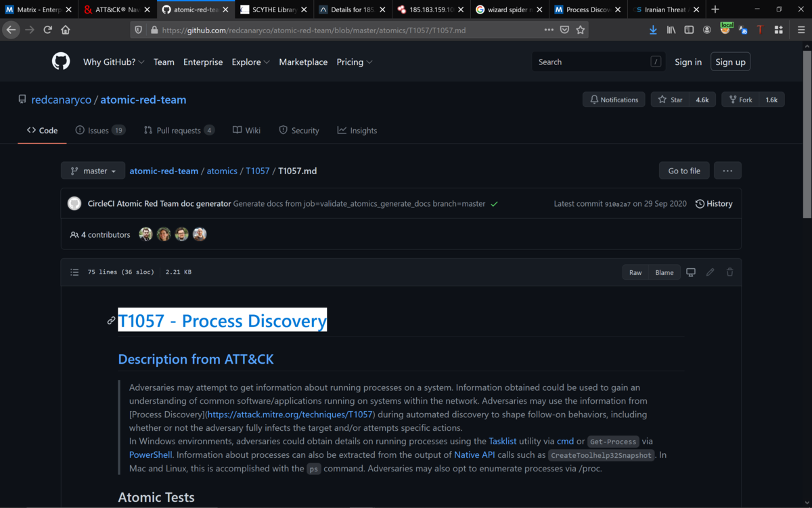
Task: Switch to the Security tab
Action: coord(299,130)
